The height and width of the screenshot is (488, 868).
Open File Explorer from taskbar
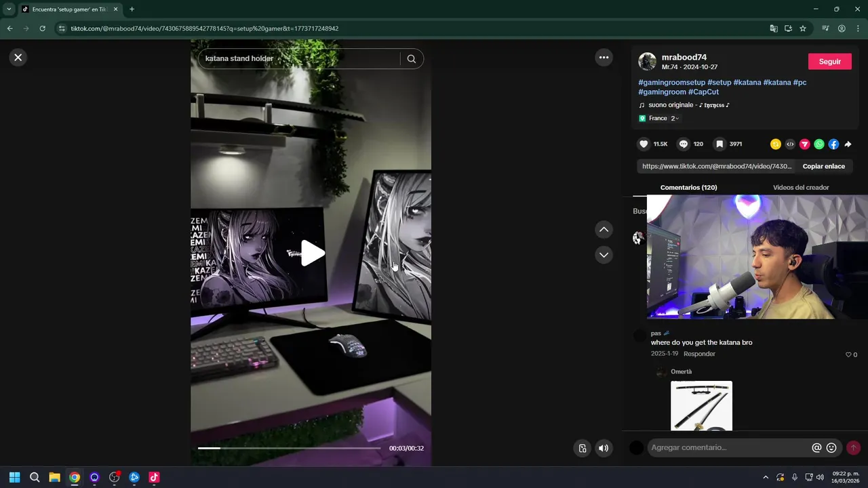tap(54, 477)
